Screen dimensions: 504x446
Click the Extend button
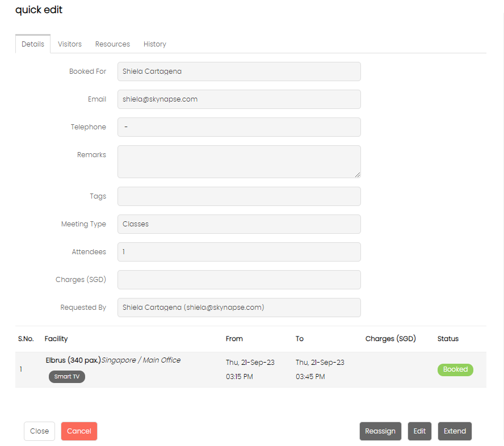[455, 431]
